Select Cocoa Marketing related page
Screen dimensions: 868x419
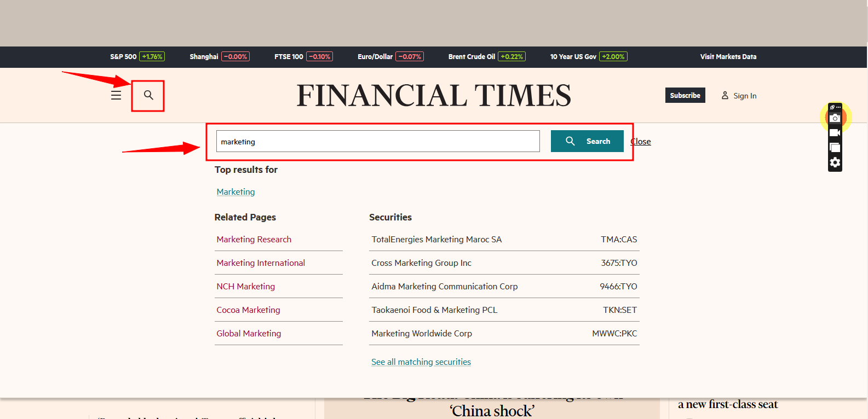(248, 310)
